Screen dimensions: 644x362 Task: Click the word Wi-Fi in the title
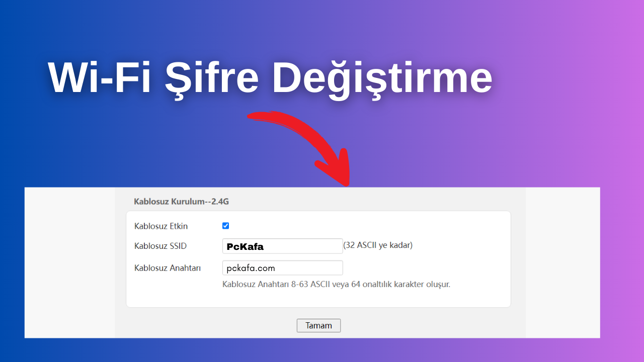pyautogui.click(x=100, y=78)
